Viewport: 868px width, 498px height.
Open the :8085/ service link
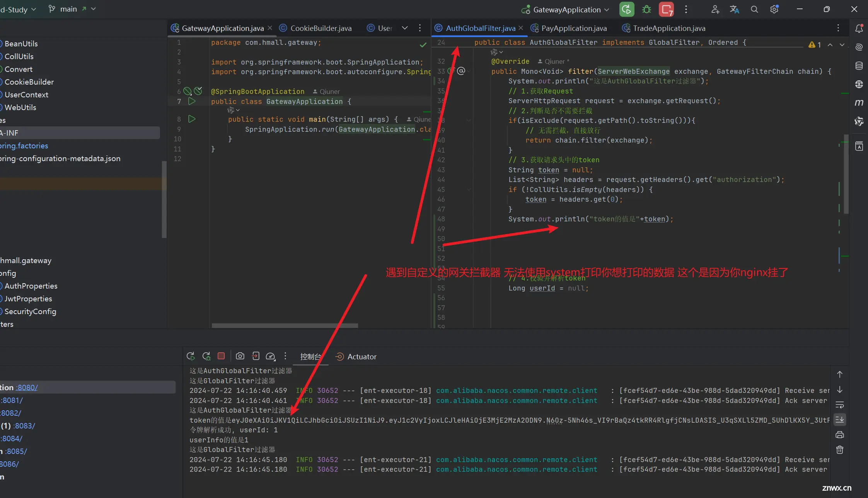16,451
